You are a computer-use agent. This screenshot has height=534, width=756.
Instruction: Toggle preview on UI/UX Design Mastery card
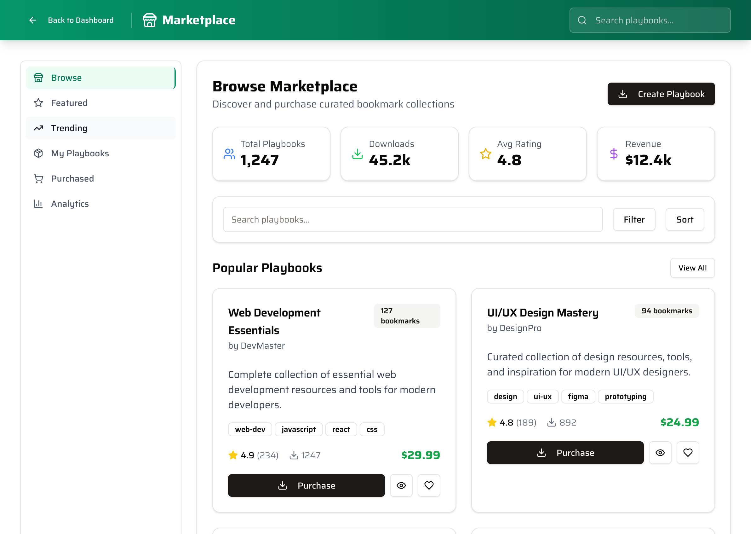[x=660, y=453]
